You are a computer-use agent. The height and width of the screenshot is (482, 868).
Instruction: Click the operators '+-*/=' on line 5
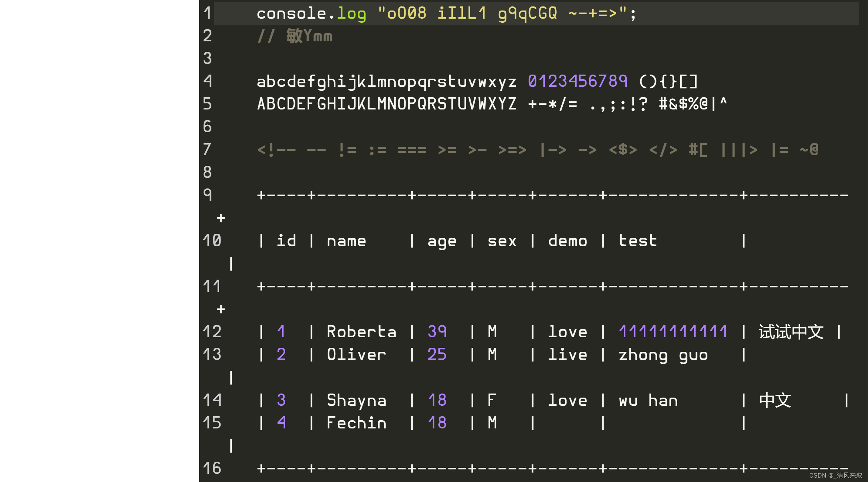(553, 104)
